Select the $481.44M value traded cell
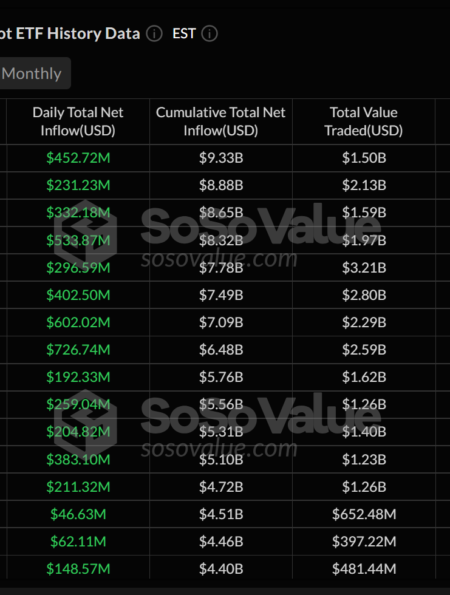Image resolution: width=450 pixels, height=595 pixels. tap(364, 569)
